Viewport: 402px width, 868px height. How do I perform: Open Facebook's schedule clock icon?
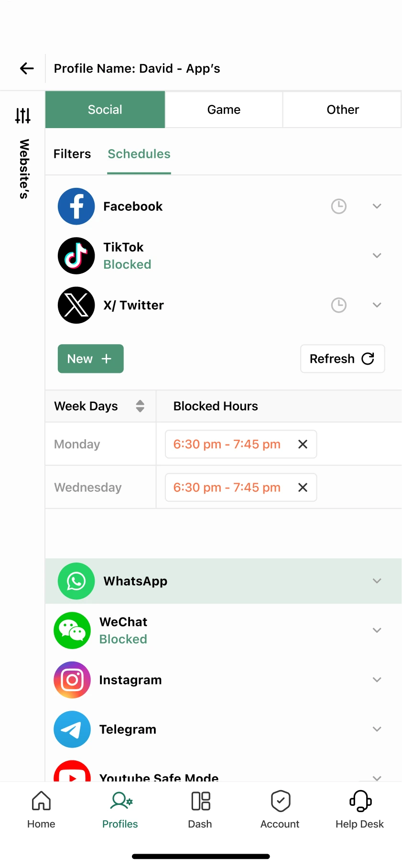coord(339,206)
